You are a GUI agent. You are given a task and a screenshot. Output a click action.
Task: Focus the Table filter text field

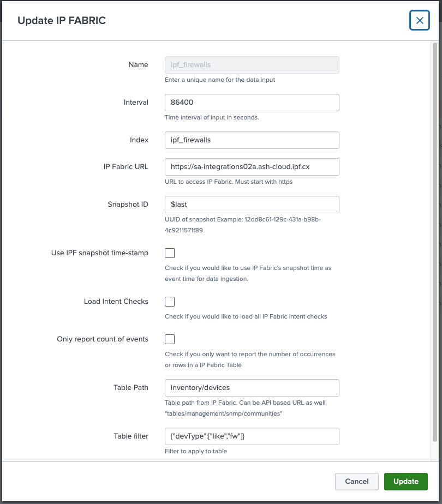click(x=252, y=436)
